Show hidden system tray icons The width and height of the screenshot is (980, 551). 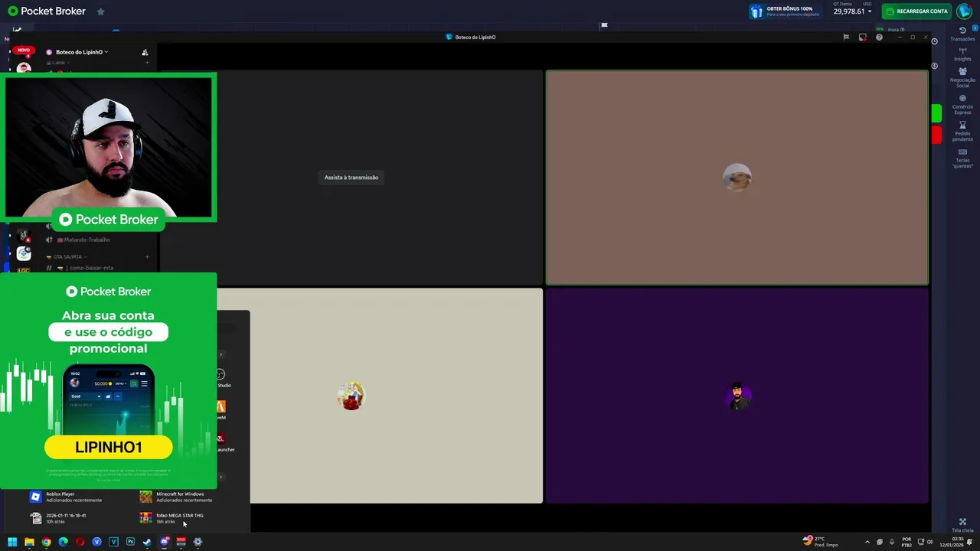(x=867, y=542)
